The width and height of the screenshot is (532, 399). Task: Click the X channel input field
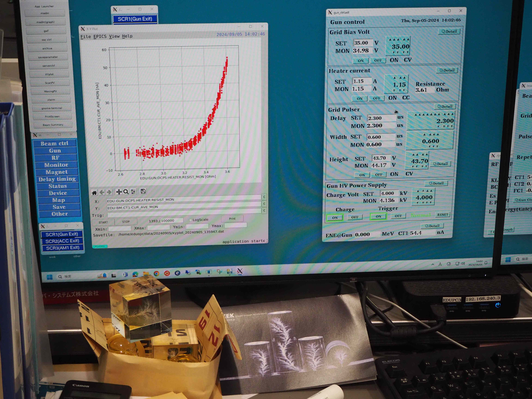pyautogui.click(x=184, y=199)
